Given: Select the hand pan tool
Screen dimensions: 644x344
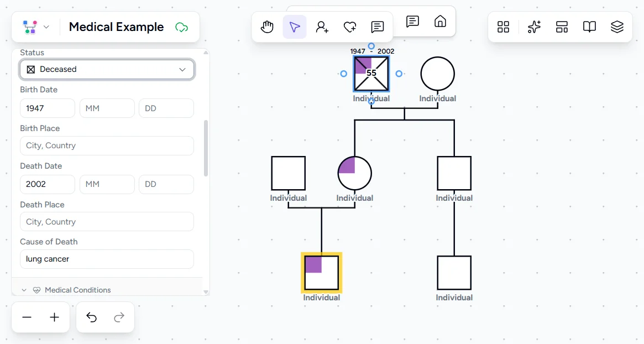Looking at the screenshot, I should pos(267,27).
